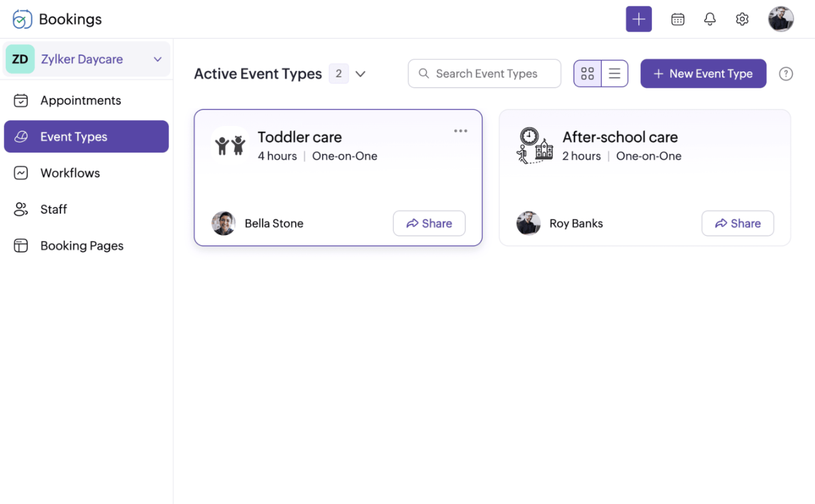Open Toddler care three-dot menu
815x504 pixels.
click(x=461, y=131)
